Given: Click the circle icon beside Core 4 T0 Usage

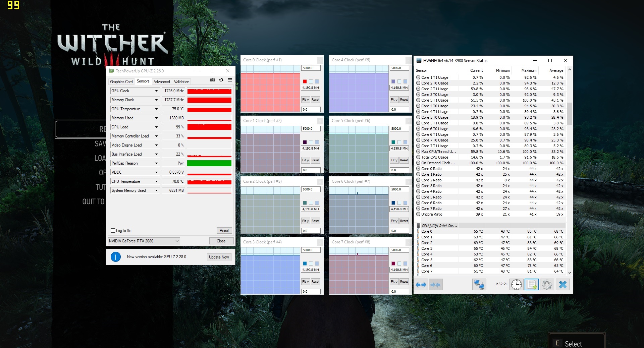Looking at the screenshot, I should pyautogui.click(x=418, y=106).
